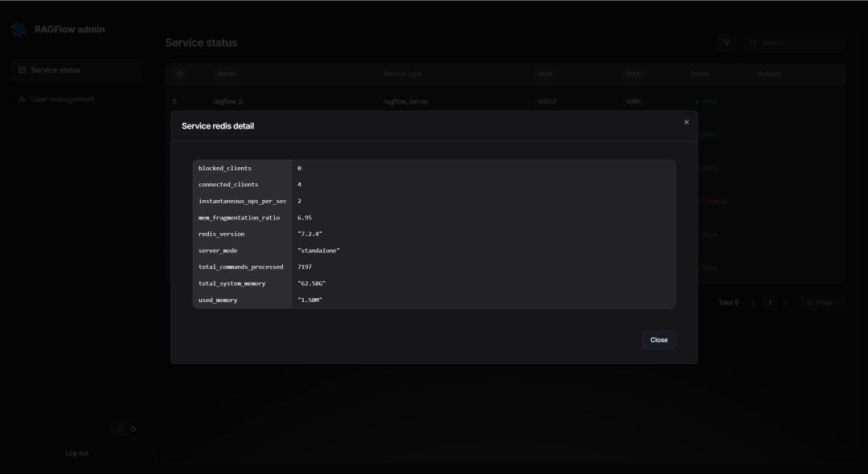Click the instantaneous_ops_per_sec key
Screen dimensions: 868x474
point(243,202)
